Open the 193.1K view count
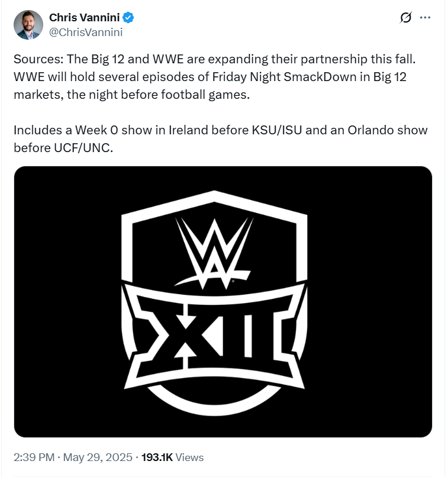This screenshot has height=477, width=448. (x=157, y=457)
